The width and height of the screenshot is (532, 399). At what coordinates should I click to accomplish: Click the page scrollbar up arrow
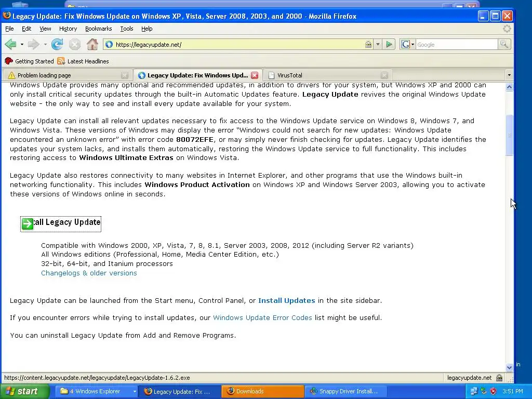pyautogui.click(x=509, y=87)
